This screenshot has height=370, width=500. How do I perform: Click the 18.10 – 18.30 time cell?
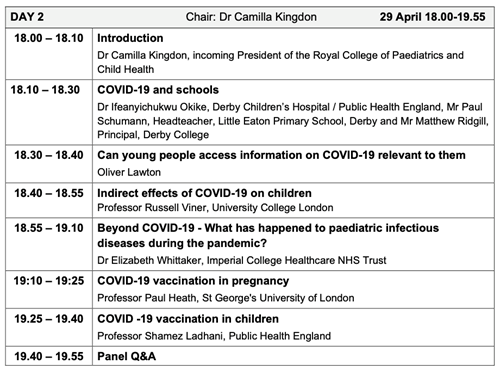click(45, 90)
